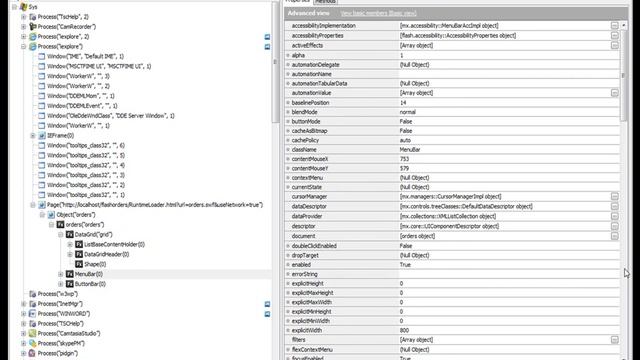Click the IEFrame(0) node icon
Viewport: 640px width, 360px height.
tap(42, 136)
